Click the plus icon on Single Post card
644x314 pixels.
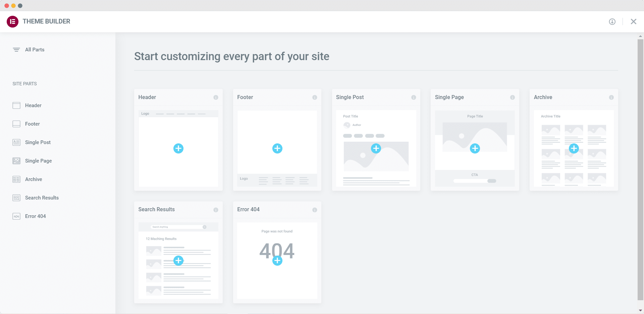coord(376,148)
